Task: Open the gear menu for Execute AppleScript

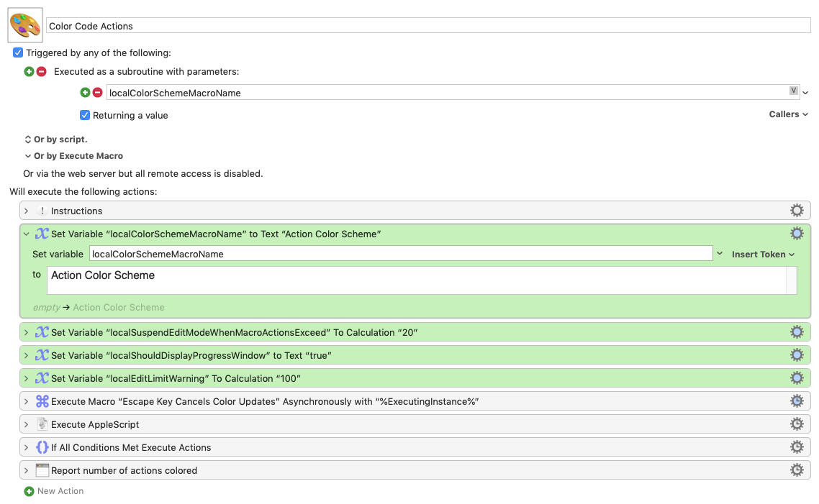Action: click(797, 423)
